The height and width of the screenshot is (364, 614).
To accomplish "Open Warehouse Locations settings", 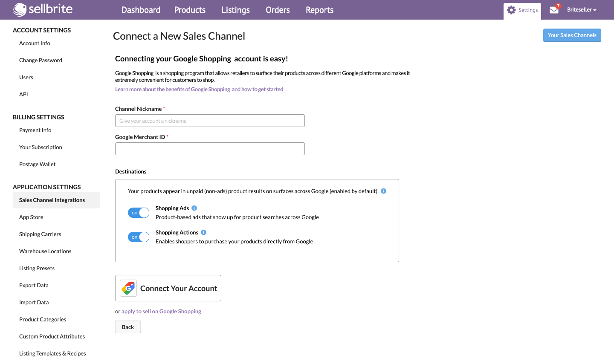I will coord(45,251).
